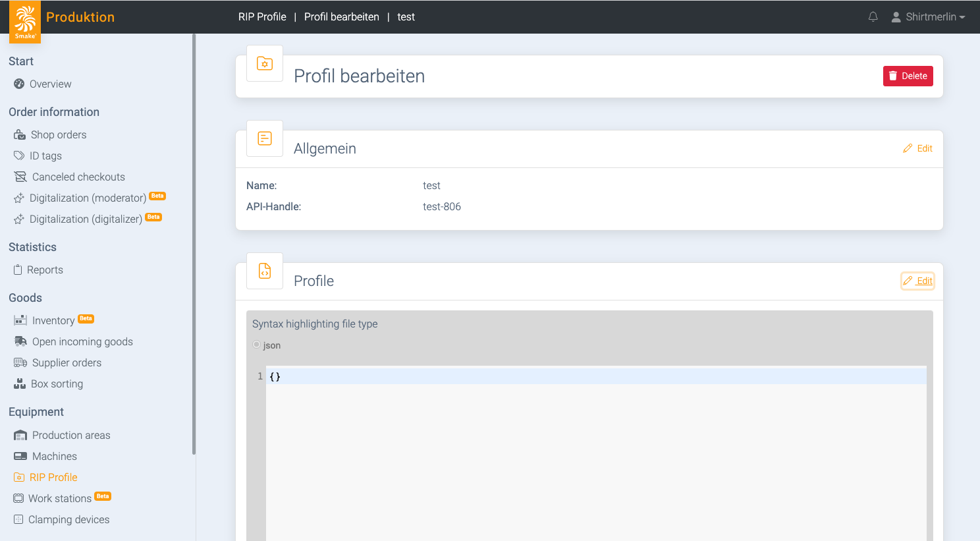
Task: Edit the Allgemein section
Action: coord(917,148)
